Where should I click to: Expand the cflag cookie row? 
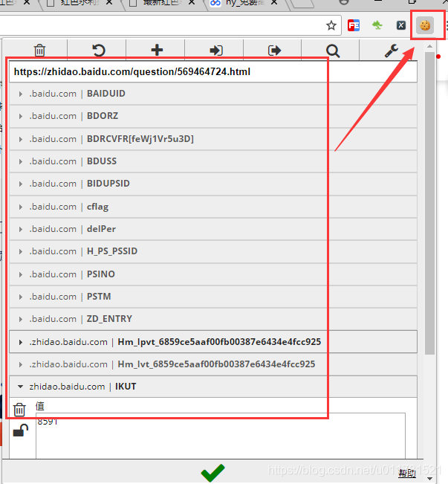pos(213,207)
